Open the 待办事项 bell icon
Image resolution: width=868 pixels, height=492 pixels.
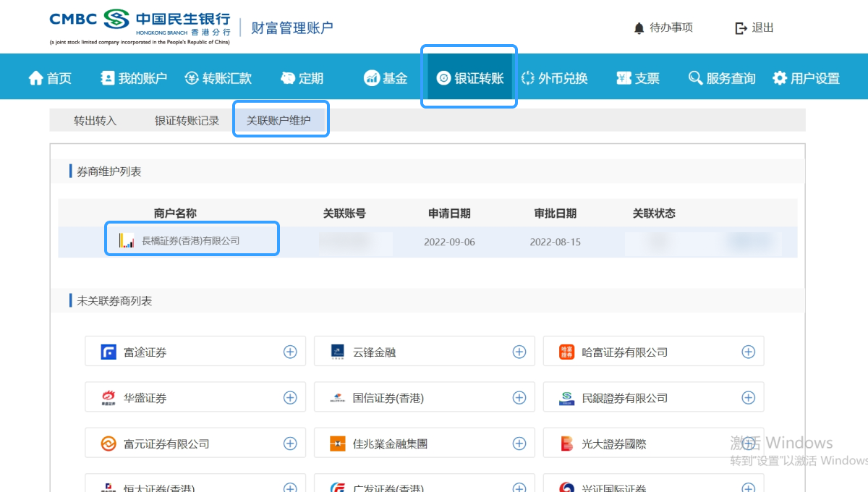tap(639, 28)
